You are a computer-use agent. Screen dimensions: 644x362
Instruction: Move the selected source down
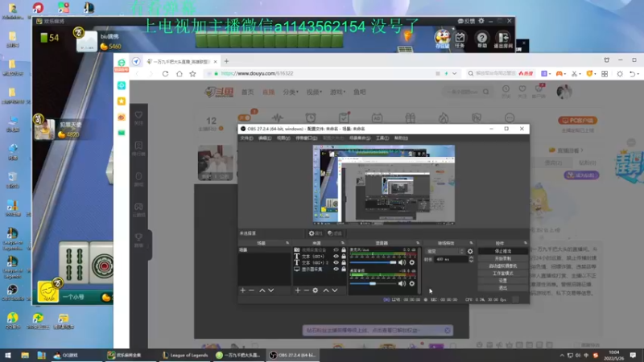click(335, 290)
